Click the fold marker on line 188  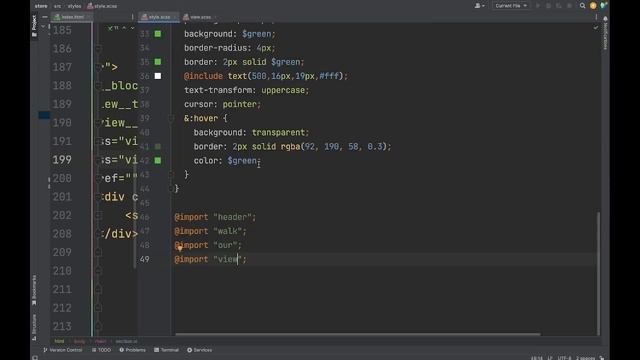click(x=98, y=86)
